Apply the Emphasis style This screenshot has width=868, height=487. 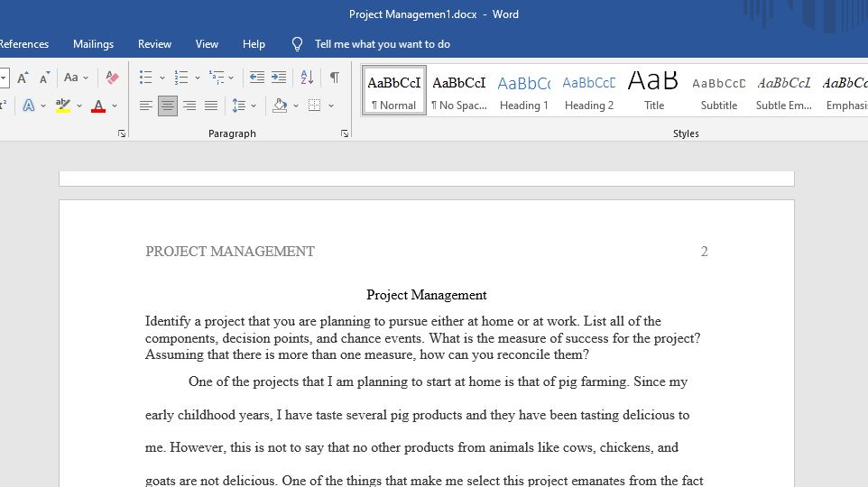(x=844, y=91)
